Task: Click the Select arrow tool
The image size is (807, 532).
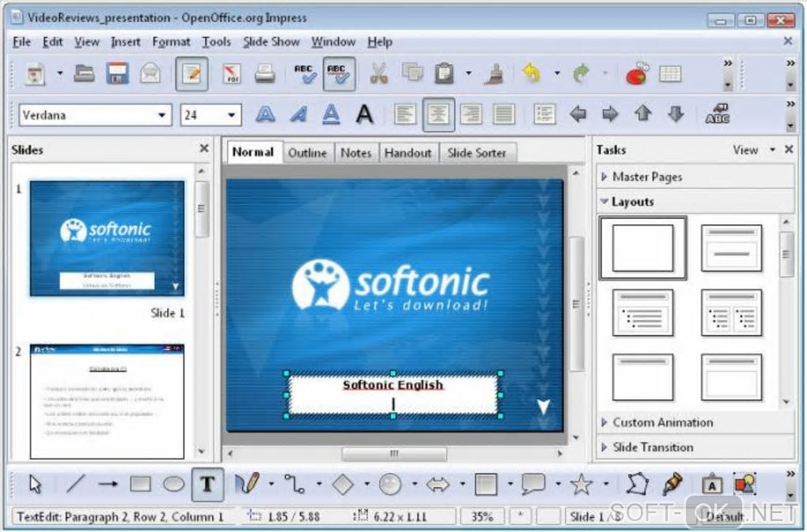Action: click(35, 485)
